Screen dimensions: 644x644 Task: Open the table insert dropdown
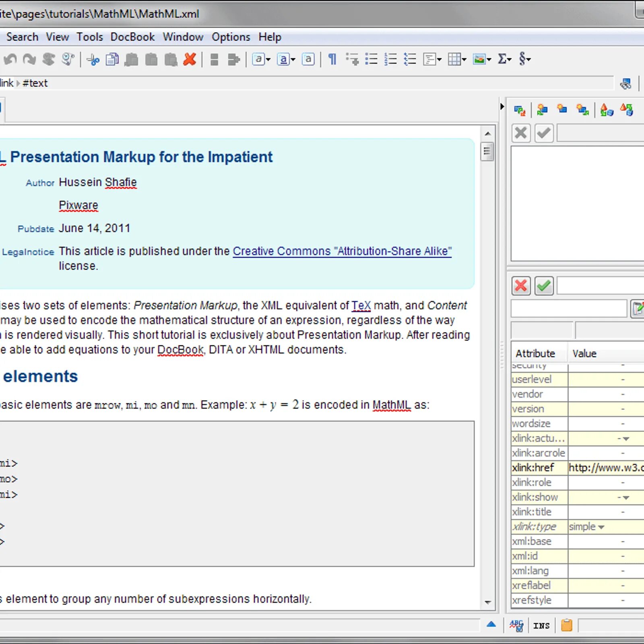[x=457, y=60]
